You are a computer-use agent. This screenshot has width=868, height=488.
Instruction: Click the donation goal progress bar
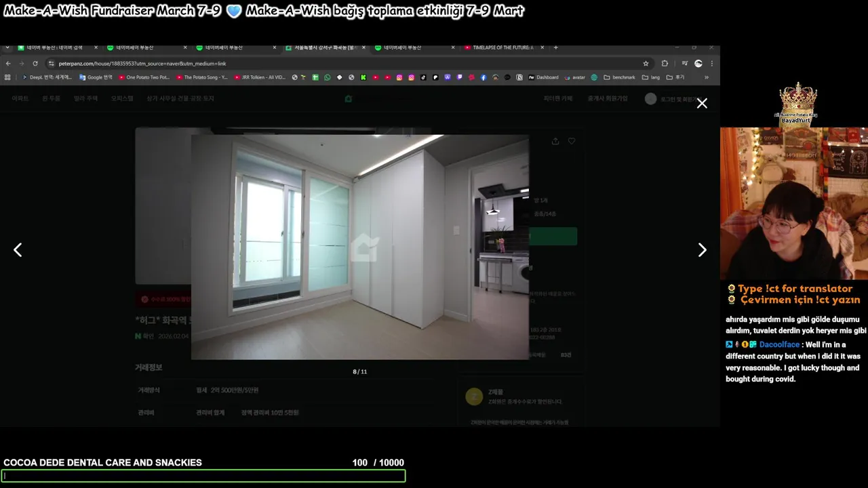click(203, 476)
